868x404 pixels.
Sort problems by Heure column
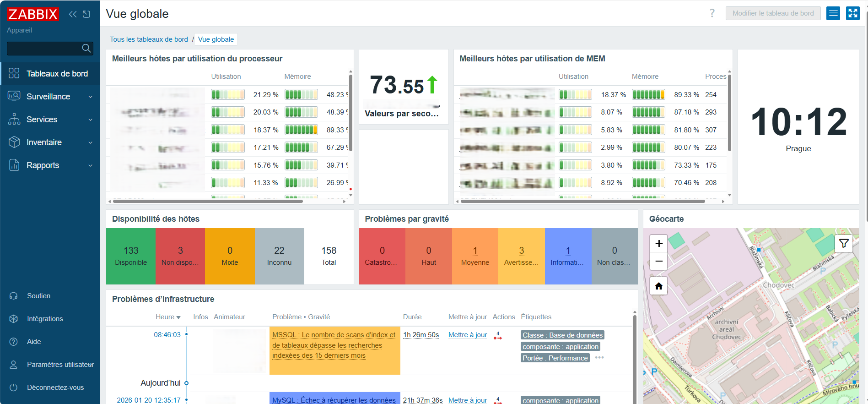(167, 317)
